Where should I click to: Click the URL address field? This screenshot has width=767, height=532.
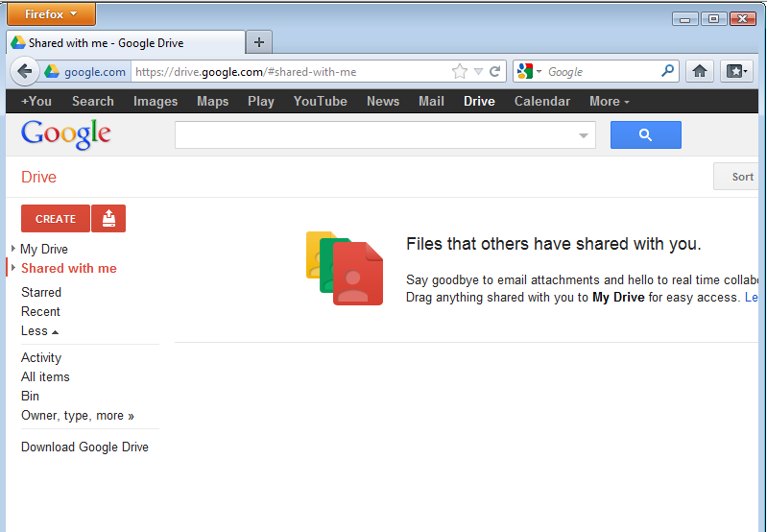pyautogui.click(x=291, y=72)
